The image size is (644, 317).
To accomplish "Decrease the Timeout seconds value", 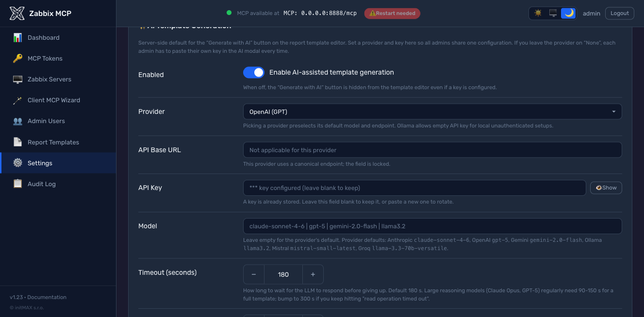I will tap(254, 274).
